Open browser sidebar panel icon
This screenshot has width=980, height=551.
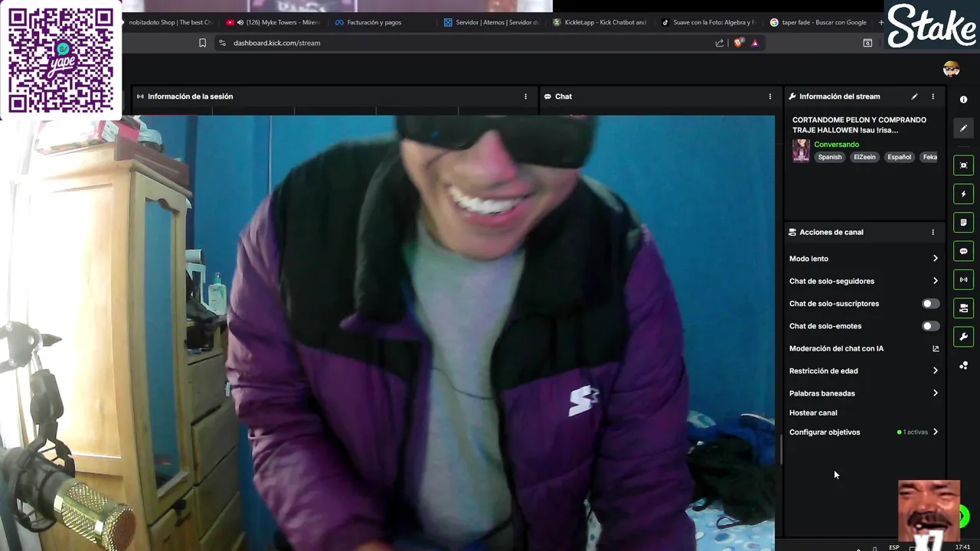click(x=867, y=43)
